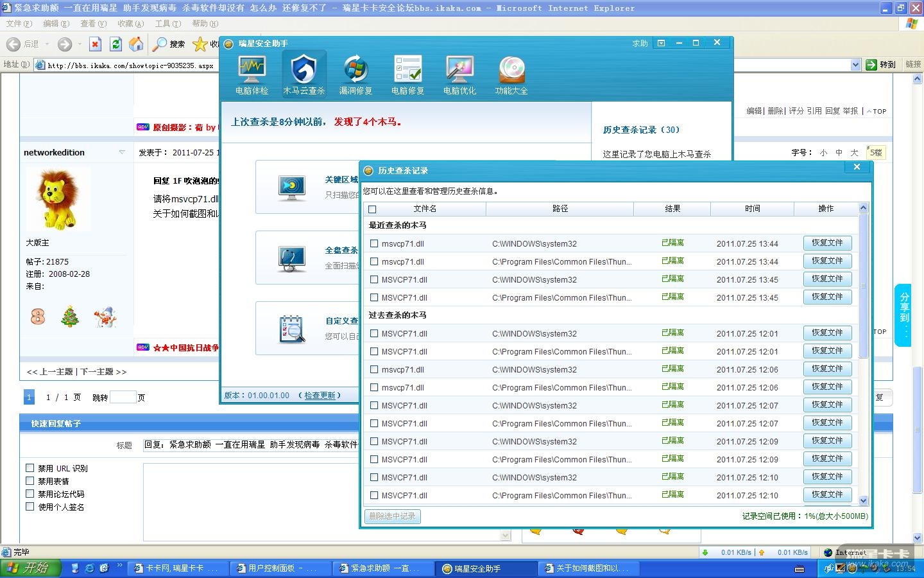
Task: Click the number 8 medal badge
Action: click(38, 316)
